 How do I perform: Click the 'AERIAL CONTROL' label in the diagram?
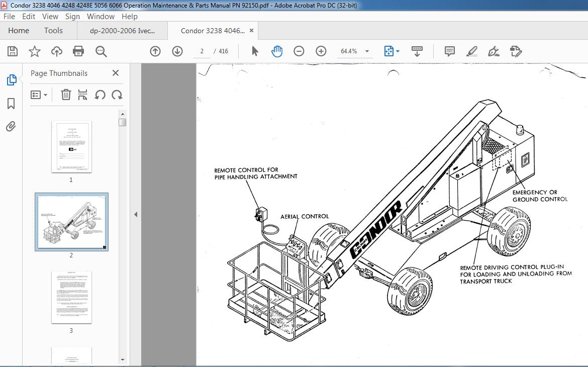[x=305, y=217]
